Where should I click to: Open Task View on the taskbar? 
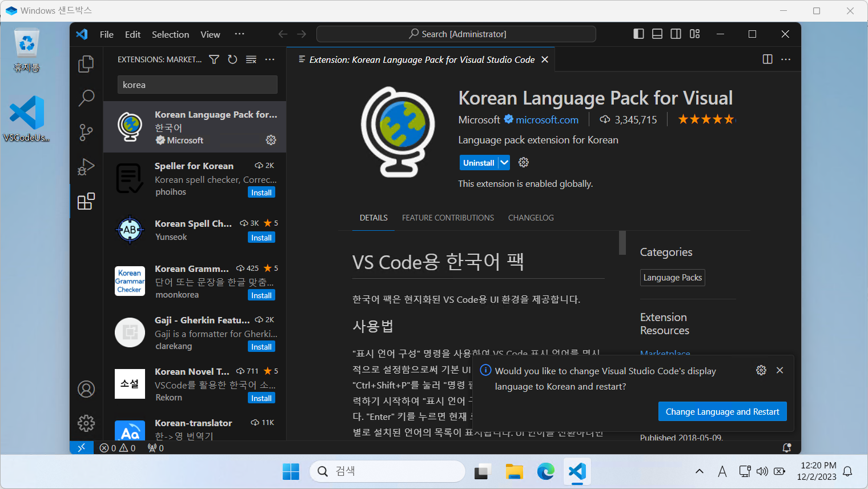(483, 471)
